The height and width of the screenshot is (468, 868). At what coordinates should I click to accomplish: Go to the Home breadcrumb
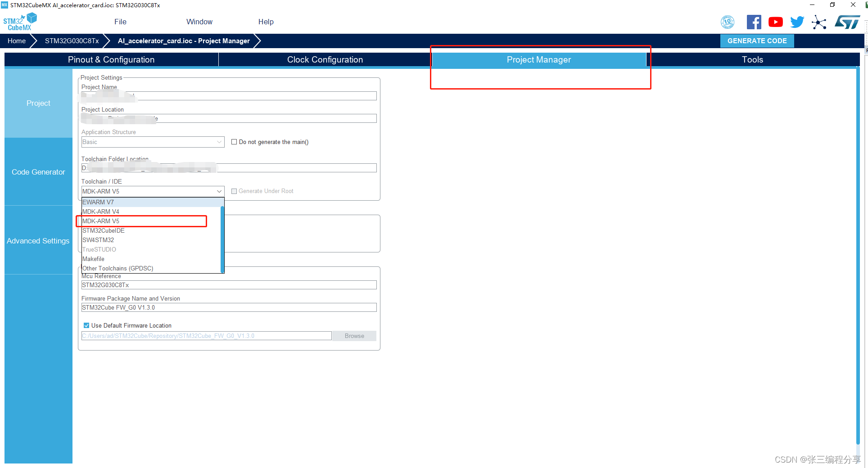click(x=17, y=41)
